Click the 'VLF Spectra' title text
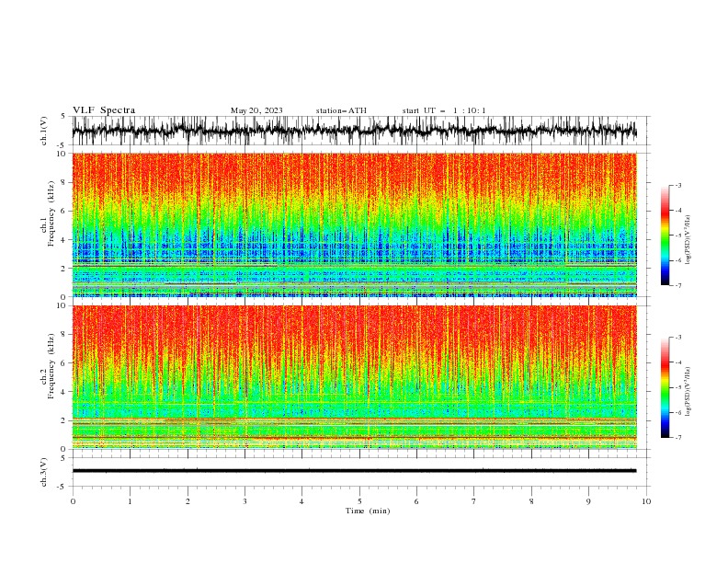Image resolution: width=728 pixels, height=563 pixels. click(x=104, y=110)
